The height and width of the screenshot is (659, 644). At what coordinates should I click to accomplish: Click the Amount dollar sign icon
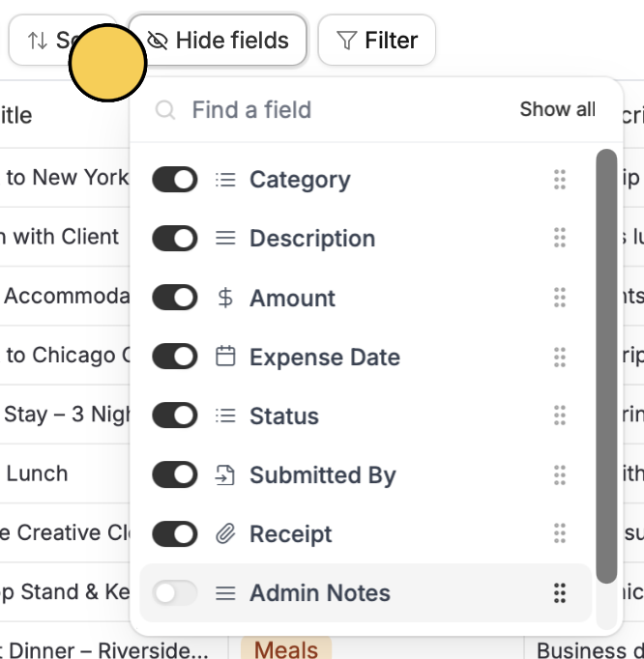[x=225, y=298]
